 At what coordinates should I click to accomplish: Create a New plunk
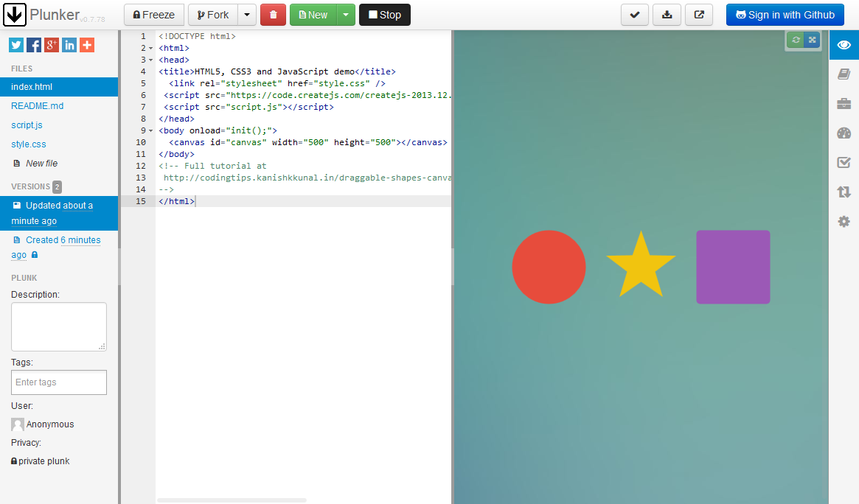pos(313,15)
